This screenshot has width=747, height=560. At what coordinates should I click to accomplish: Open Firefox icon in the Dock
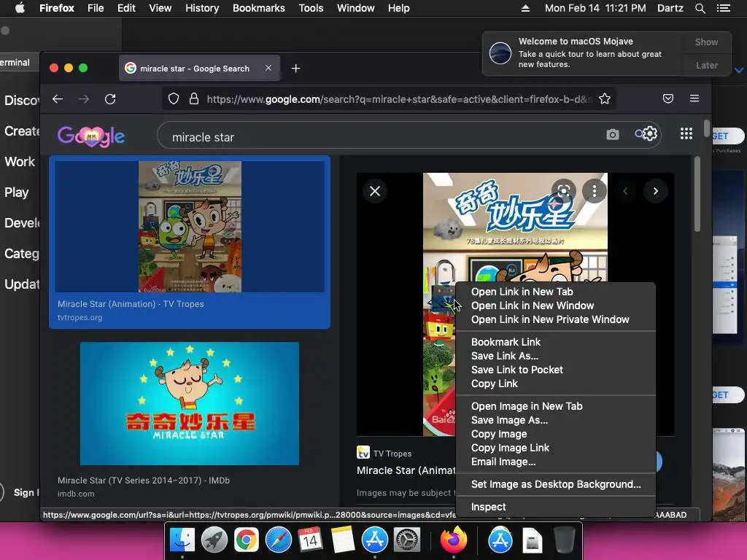(454, 540)
